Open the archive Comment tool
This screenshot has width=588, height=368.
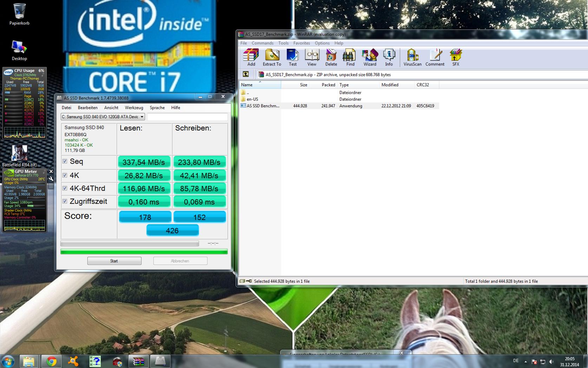(x=435, y=57)
